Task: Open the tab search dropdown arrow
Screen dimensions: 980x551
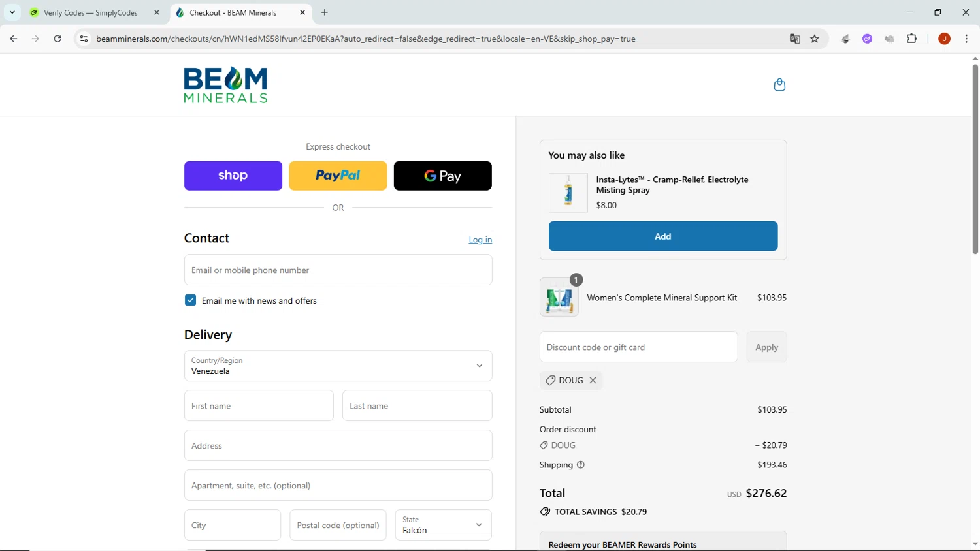Action: pos(12,12)
